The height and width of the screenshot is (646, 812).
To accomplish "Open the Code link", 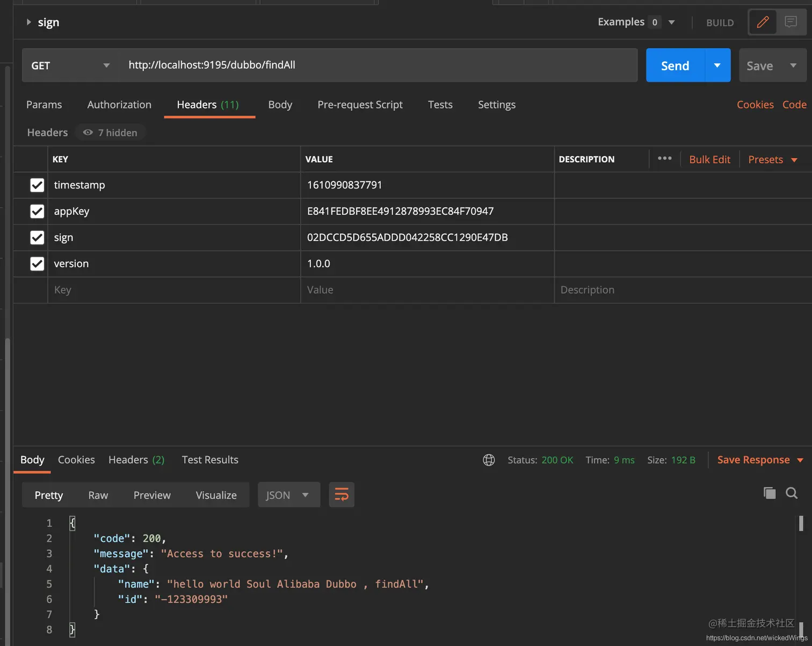I will (794, 105).
